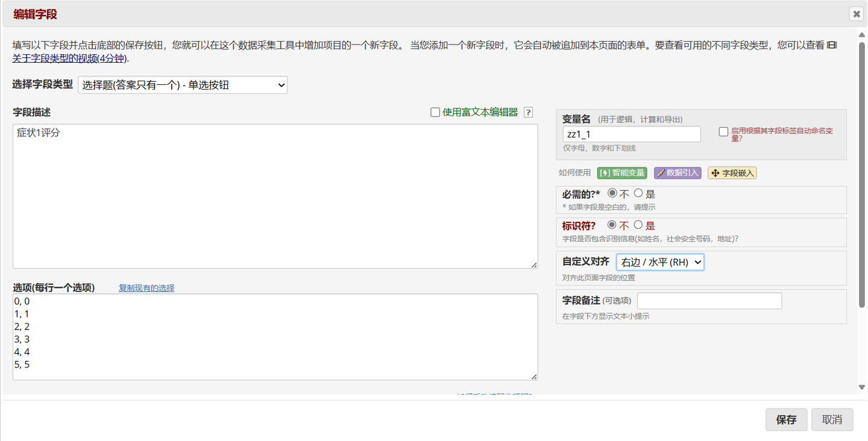Open 复制现有的选择 to copy existing choices
868x441 pixels.
146,288
